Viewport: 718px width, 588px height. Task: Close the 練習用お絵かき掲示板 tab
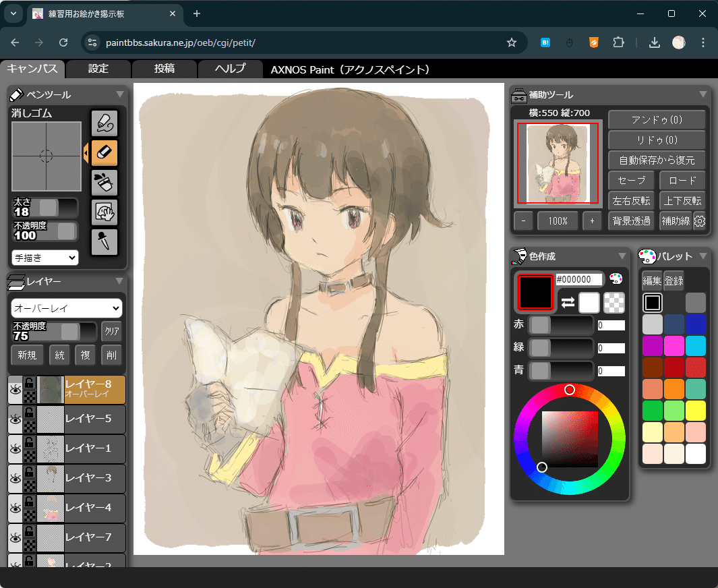pos(173,13)
